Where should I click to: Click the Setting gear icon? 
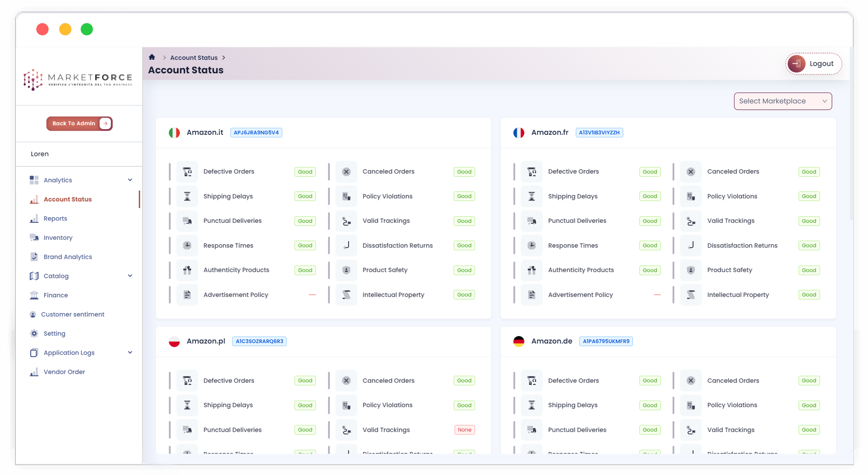(x=34, y=334)
